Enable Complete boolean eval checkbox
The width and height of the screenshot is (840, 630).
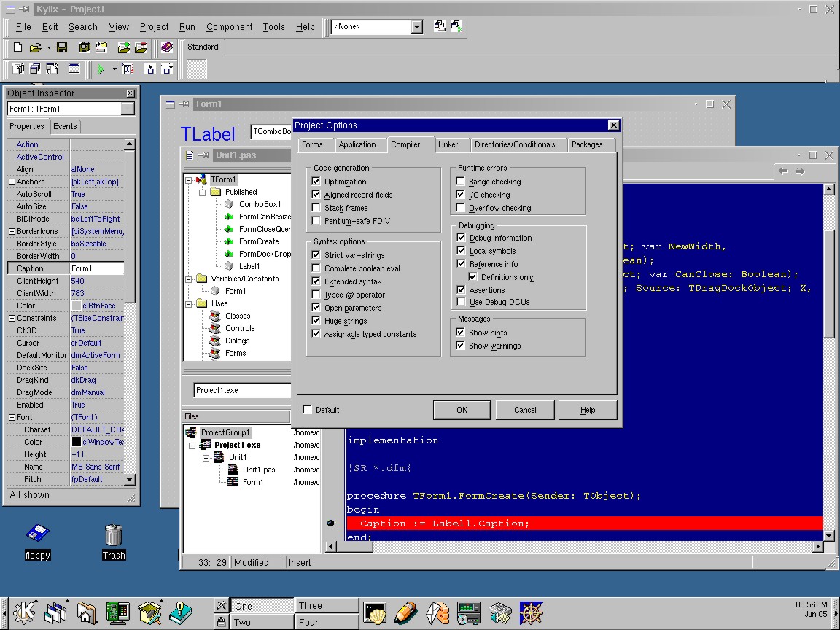point(316,268)
